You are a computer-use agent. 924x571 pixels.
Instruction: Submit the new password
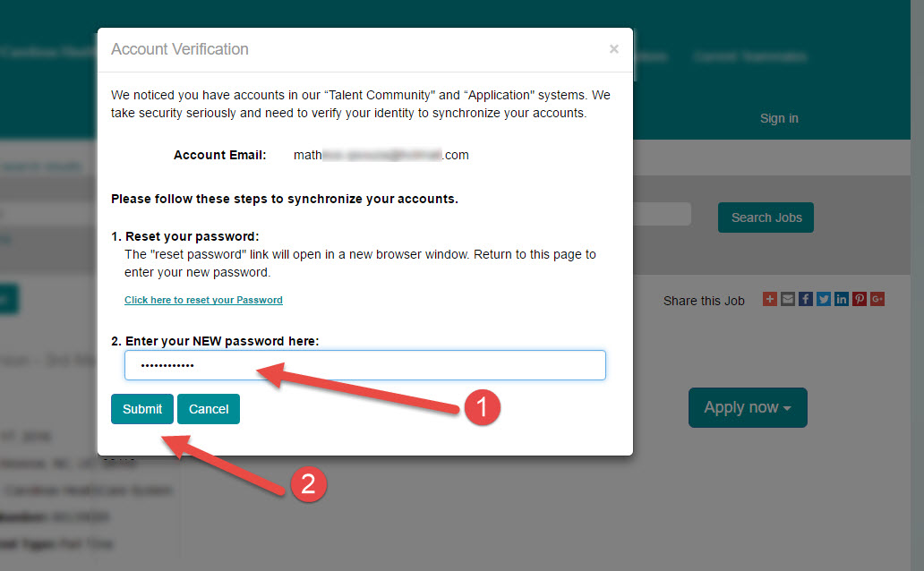[x=142, y=409]
